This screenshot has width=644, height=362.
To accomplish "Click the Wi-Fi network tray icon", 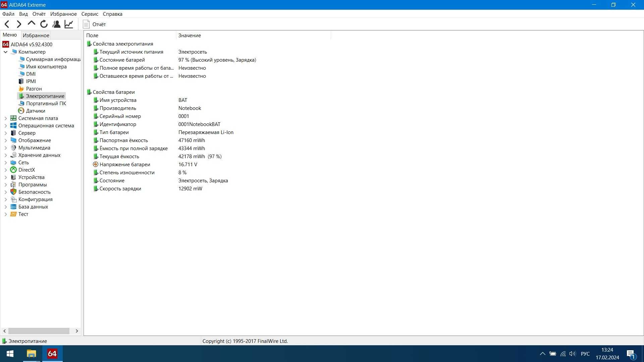I will click(x=563, y=354).
